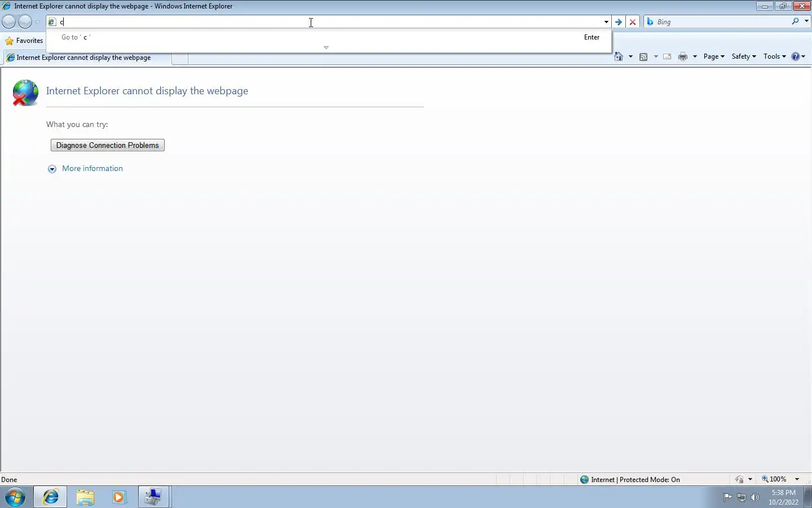Click the Stop loading red X
The width and height of the screenshot is (812, 508).
pyautogui.click(x=633, y=22)
